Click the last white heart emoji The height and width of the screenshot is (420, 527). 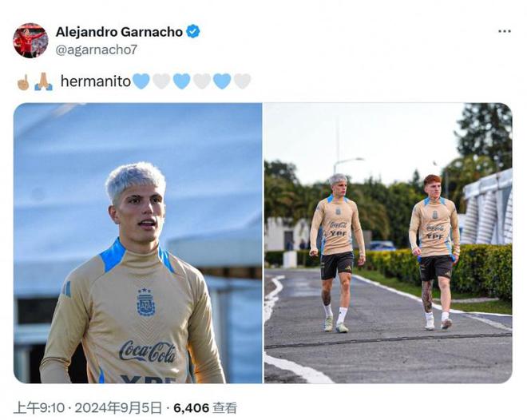[242, 81]
